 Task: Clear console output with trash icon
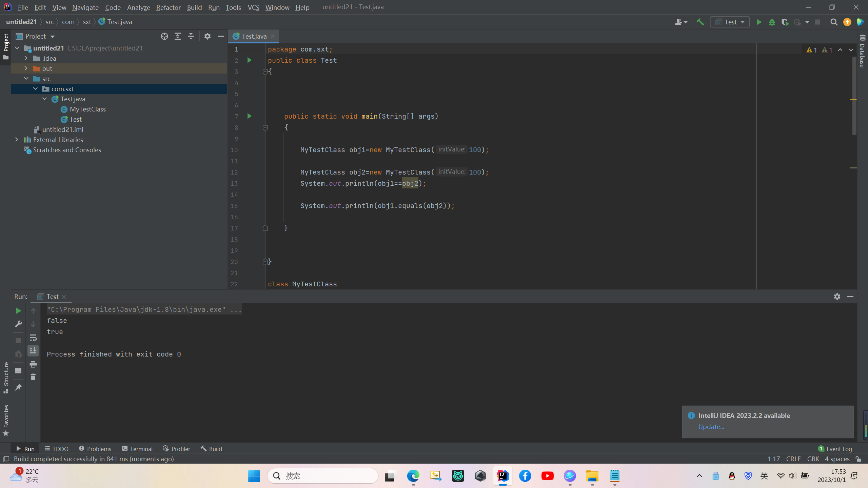pos(33,377)
